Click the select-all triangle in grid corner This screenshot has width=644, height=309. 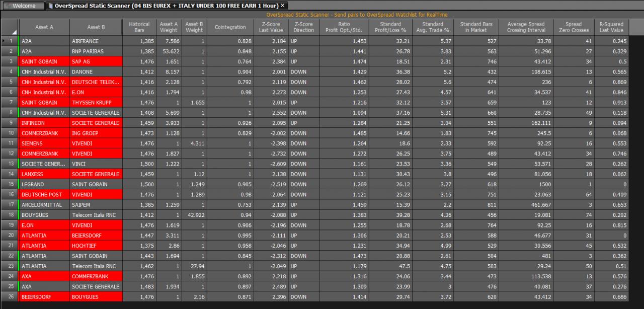tap(14, 32)
